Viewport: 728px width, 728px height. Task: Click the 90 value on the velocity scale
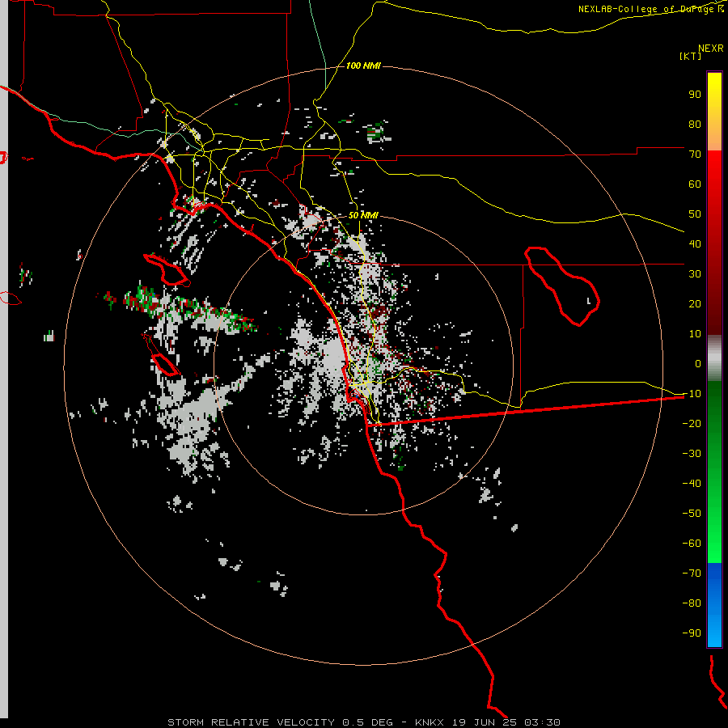point(695,95)
